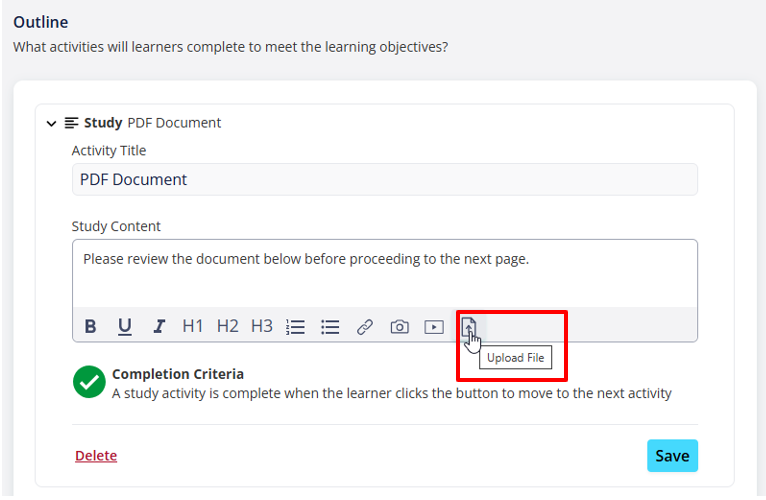Click the 'Study Content' label

(116, 226)
